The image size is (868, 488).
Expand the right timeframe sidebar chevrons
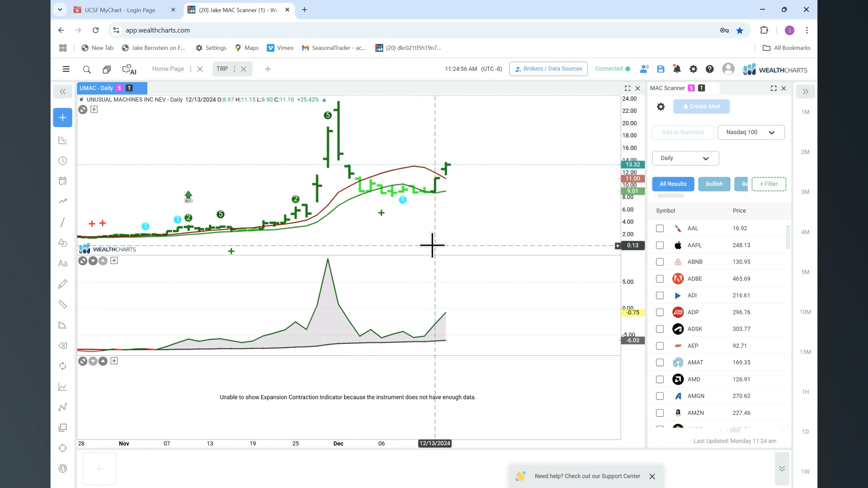click(x=805, y=92)
